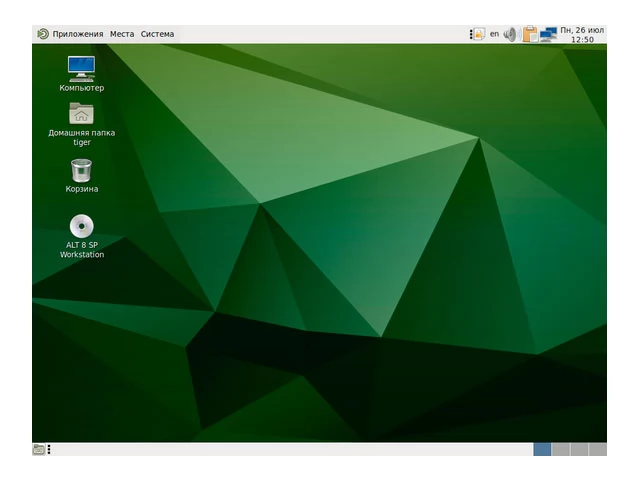Open the clipboard manager tray icon
This screenshot has height=480, width=640.
click(530, 34)
